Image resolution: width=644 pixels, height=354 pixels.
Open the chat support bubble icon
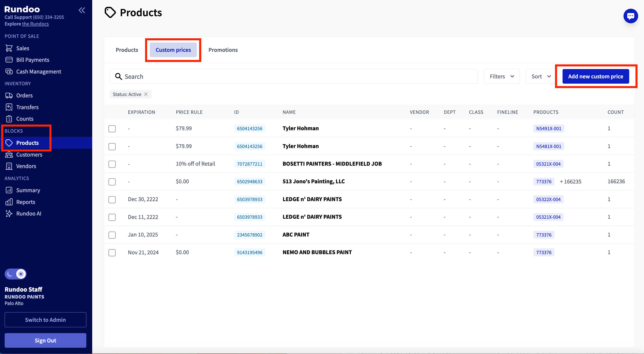pyautogui.click(x=630, y=16)
